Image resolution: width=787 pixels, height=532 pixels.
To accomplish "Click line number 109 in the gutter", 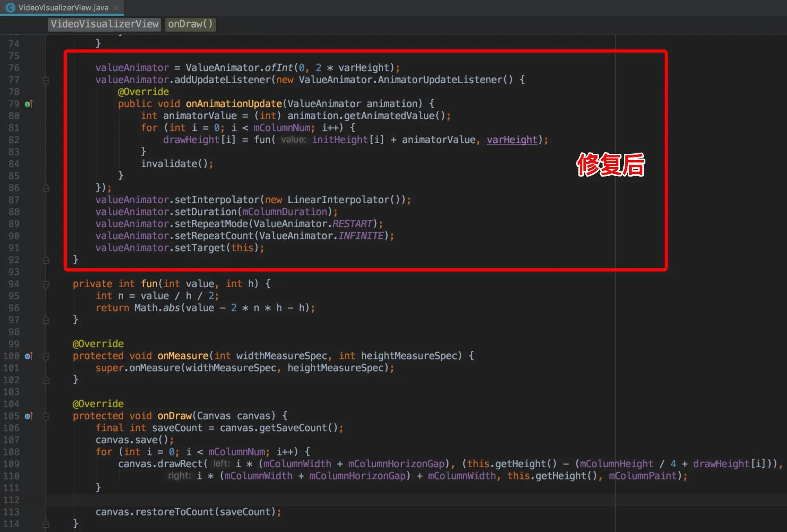I will coord(11,464).
